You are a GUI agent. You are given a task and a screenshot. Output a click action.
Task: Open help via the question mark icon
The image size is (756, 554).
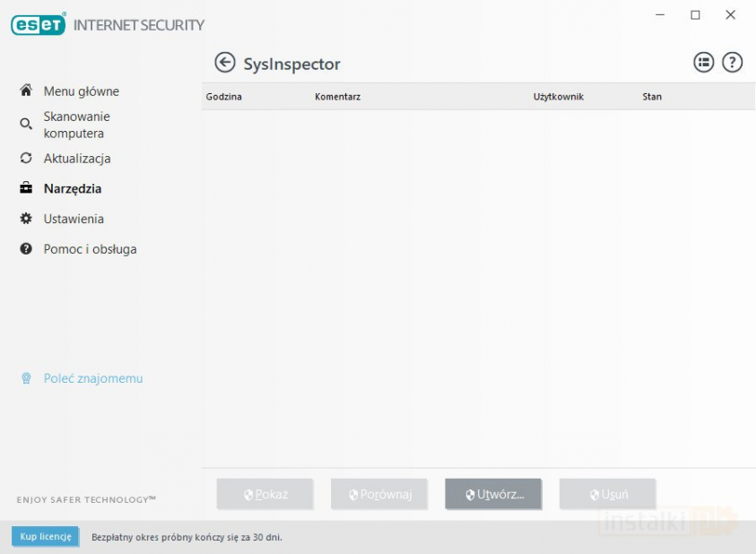click(733, 62)
